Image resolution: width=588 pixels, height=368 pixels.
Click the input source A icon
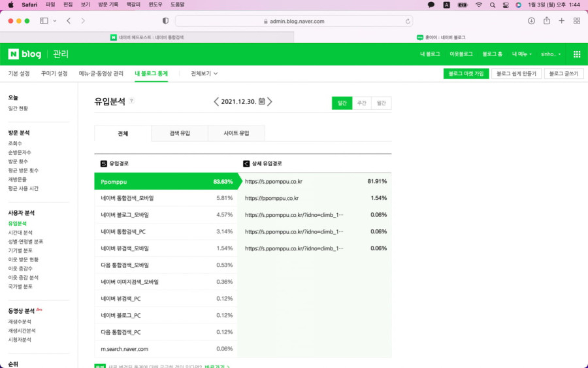coord(446,5)
